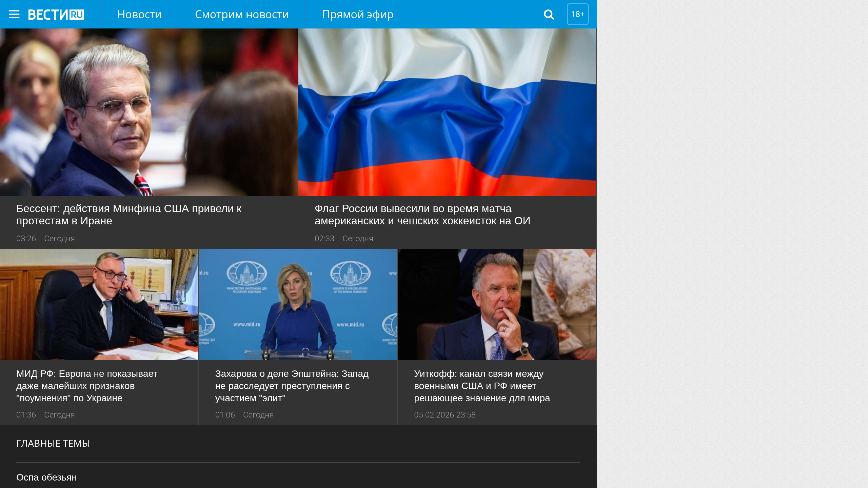868x488 pixels.
Task: Click the Оспа обезьян topic link
Action: click(46, 477)
